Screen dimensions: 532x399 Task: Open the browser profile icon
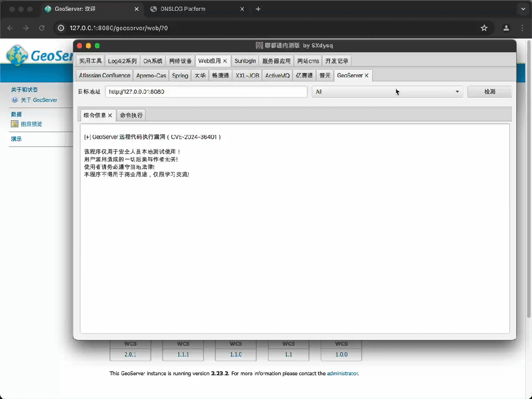point(506,28)
